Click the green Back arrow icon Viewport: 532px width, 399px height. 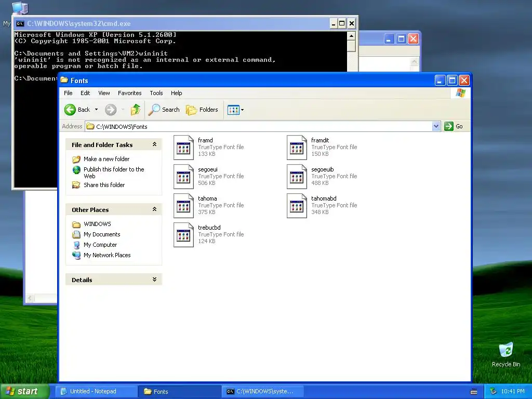(70, 110)
